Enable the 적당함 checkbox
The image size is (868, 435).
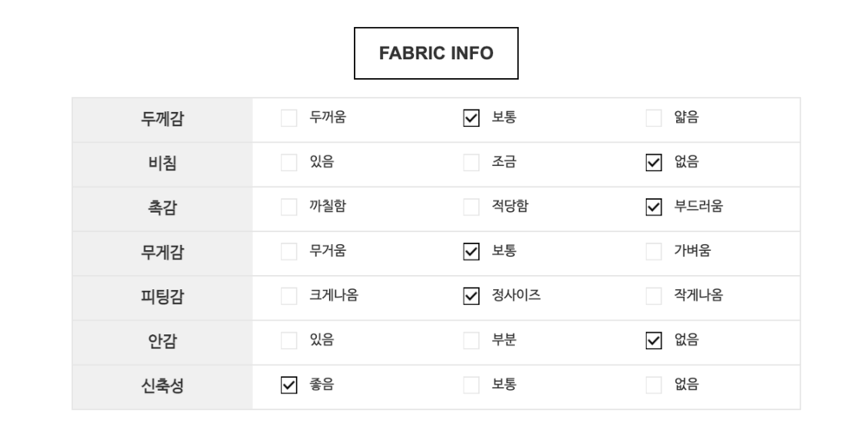pos(471,208)
